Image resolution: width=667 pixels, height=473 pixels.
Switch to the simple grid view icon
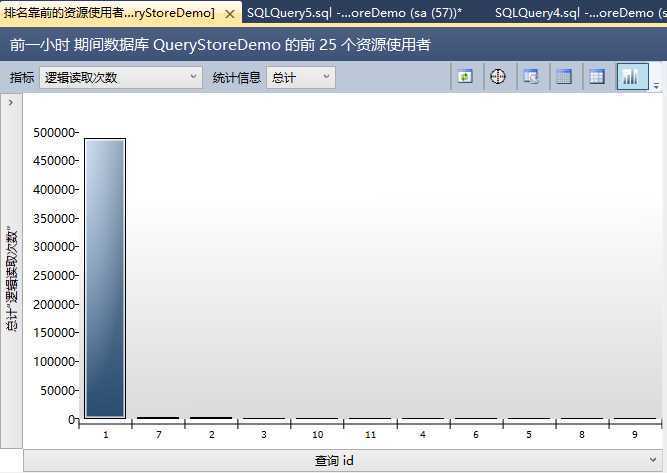point(597,77)
